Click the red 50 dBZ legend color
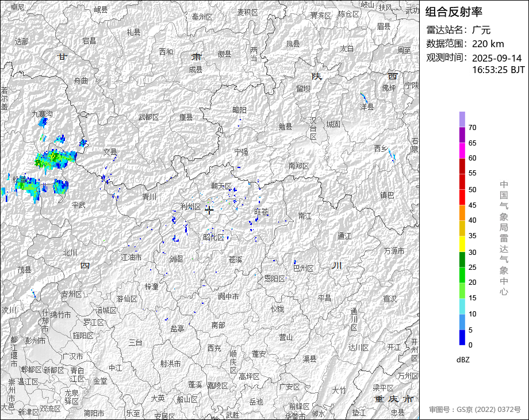 click(x=462, y=182)
